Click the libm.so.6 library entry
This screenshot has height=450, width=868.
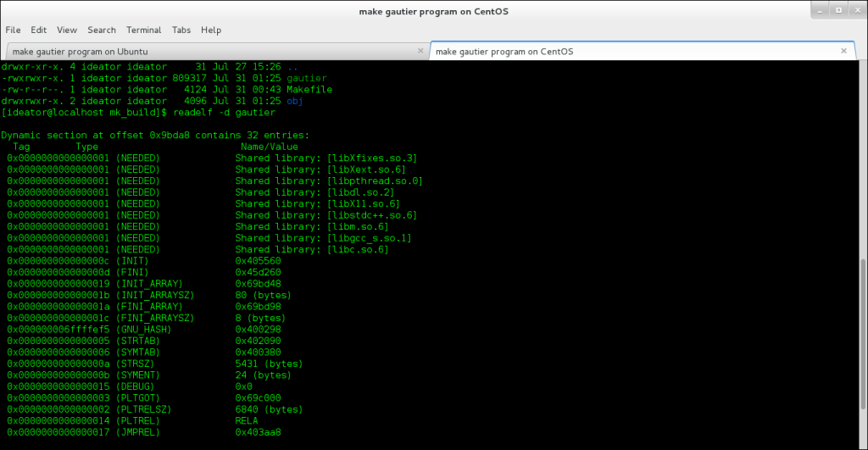[x=358, y=227]
